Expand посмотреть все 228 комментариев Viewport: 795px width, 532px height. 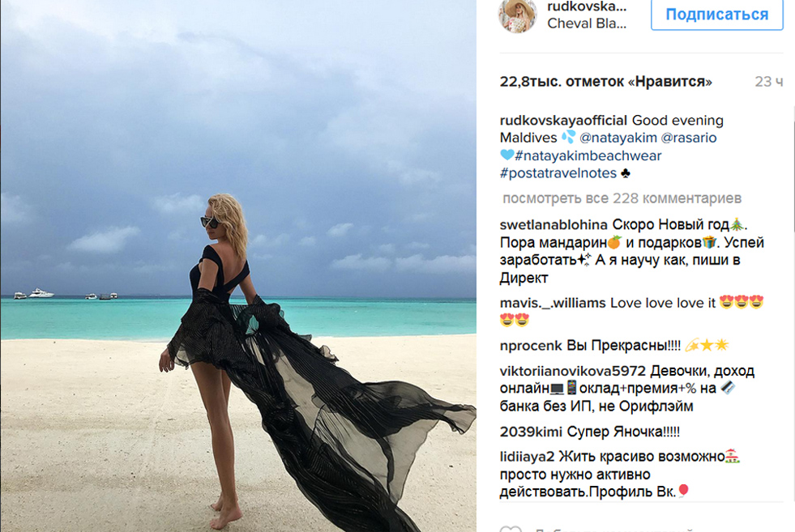[x=622, y=198]
